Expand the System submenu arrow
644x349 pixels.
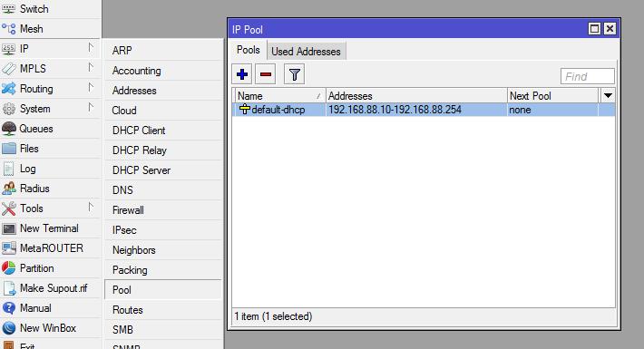pos(91,108)
